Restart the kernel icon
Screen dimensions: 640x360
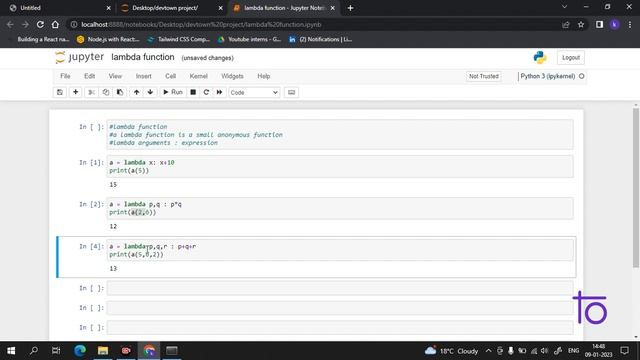pos(206,92)
